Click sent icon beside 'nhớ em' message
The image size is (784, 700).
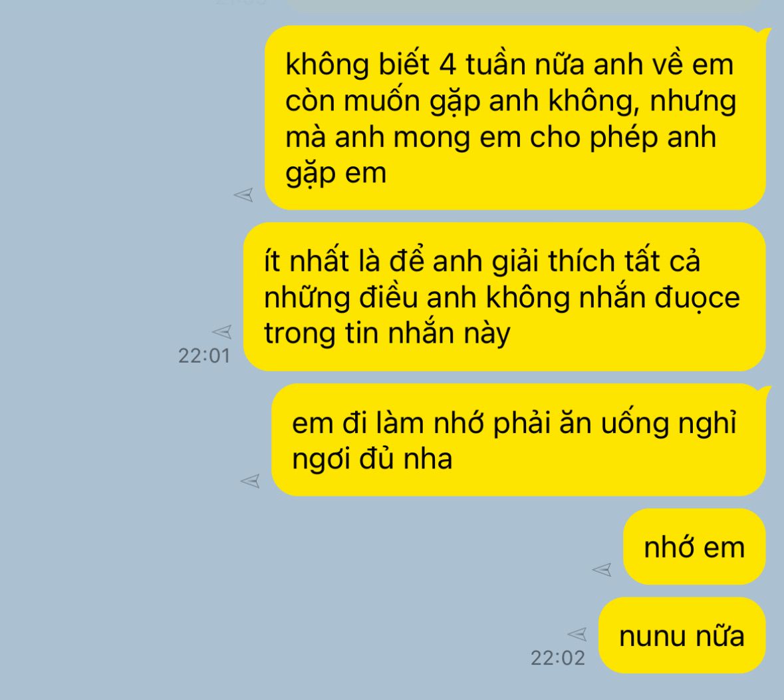point(602,570)
